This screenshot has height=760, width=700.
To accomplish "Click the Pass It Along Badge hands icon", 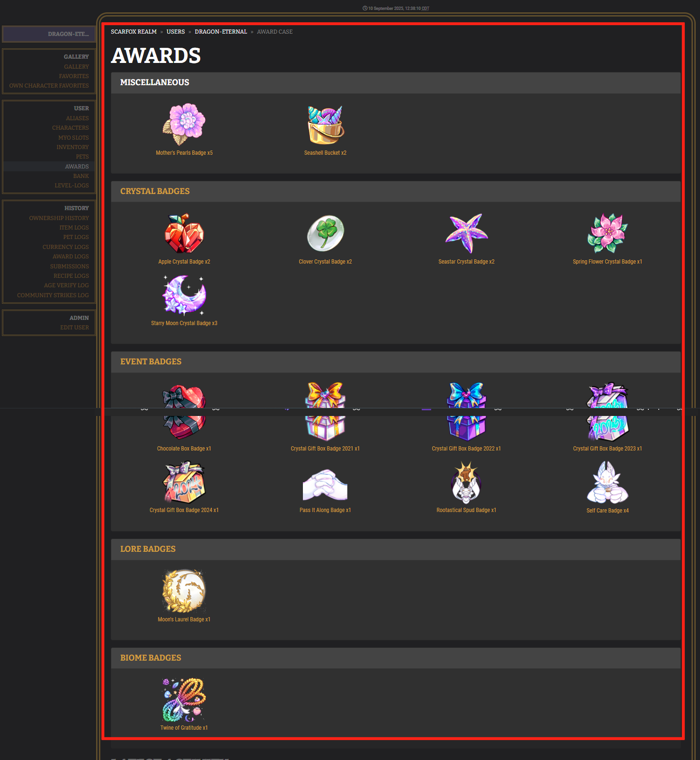I will pyautogui.click(x=325, y=485).
